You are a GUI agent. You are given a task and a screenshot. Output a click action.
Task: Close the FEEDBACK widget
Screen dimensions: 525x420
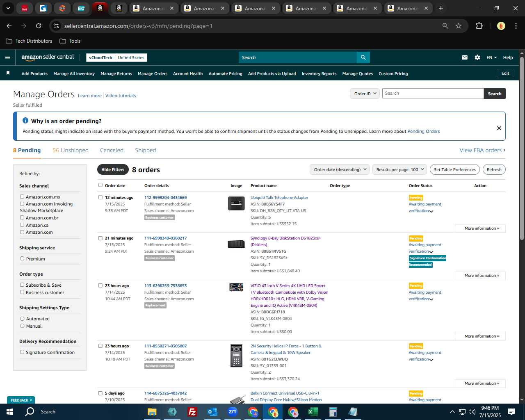(31, 400)
